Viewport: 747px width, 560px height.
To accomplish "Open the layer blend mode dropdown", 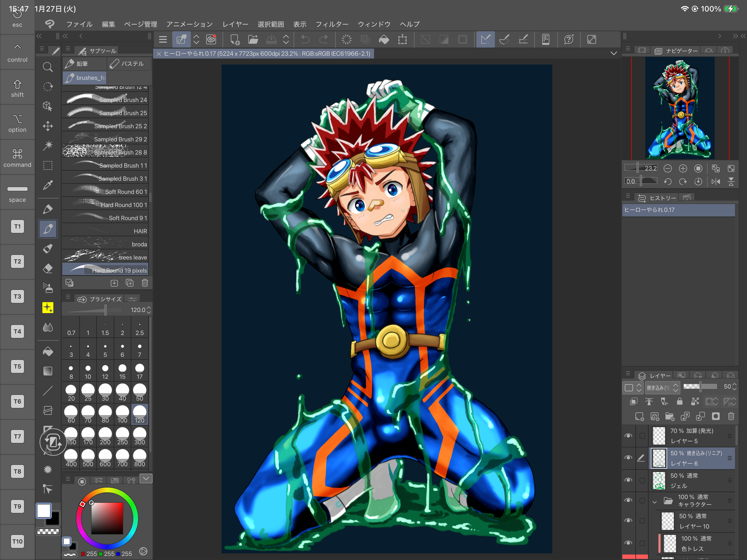I will (x=662, y=387).
